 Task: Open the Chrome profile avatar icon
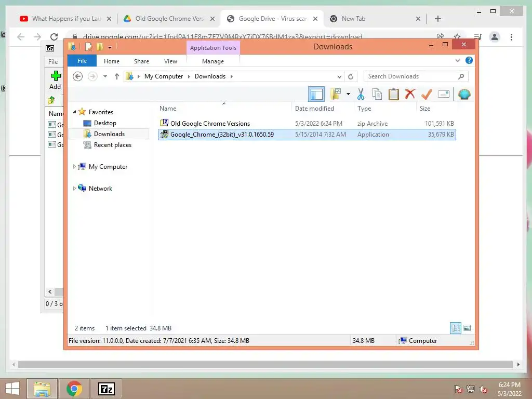[495, 37]
